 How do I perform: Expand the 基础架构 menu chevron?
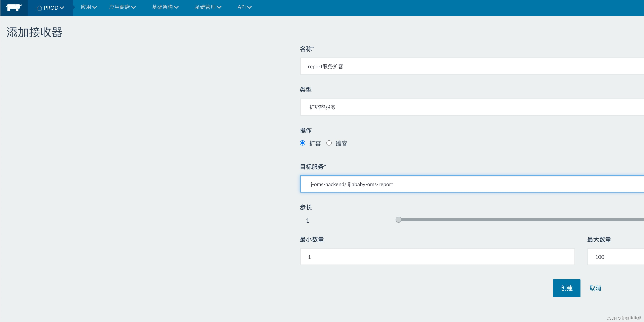(x=176, y=7)
